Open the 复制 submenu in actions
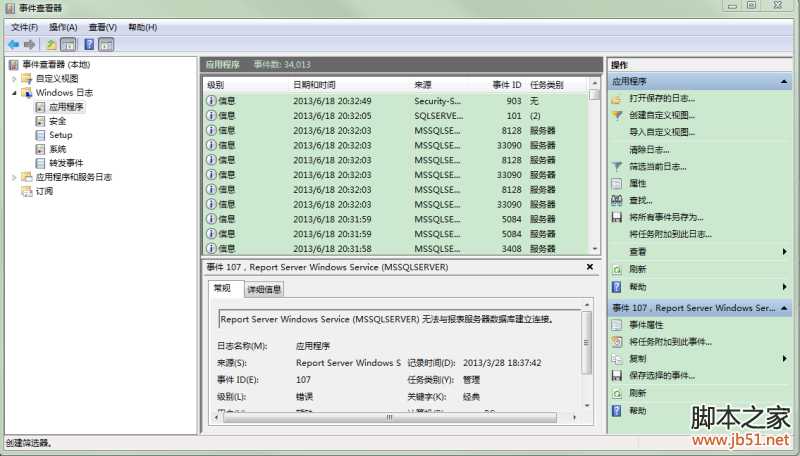 (700, 359)
